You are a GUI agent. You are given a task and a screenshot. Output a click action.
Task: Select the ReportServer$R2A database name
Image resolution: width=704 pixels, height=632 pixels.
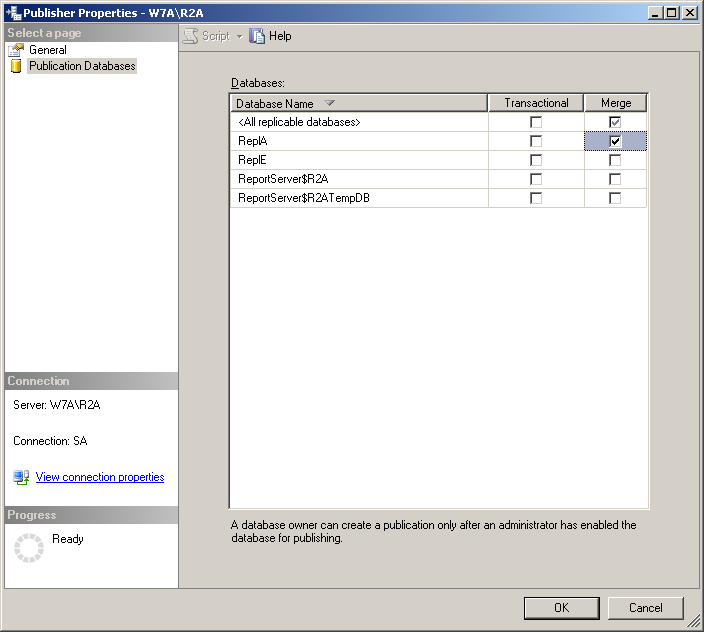point(283,179)
